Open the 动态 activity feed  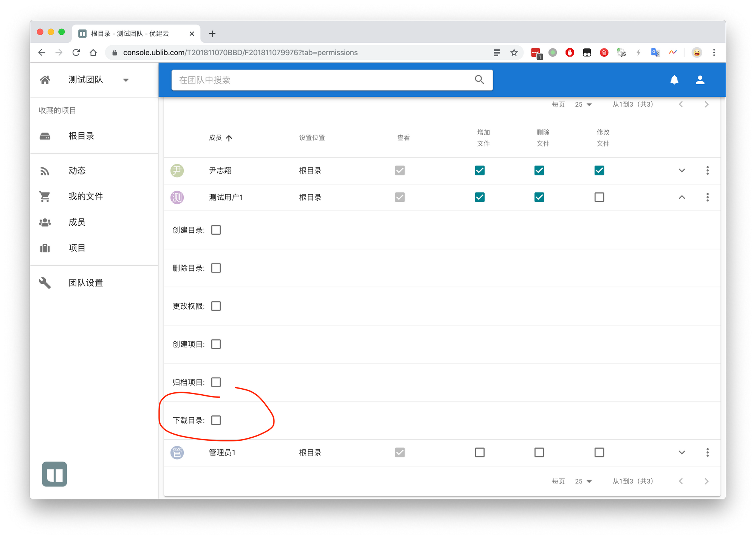click(x=77, y=171)
